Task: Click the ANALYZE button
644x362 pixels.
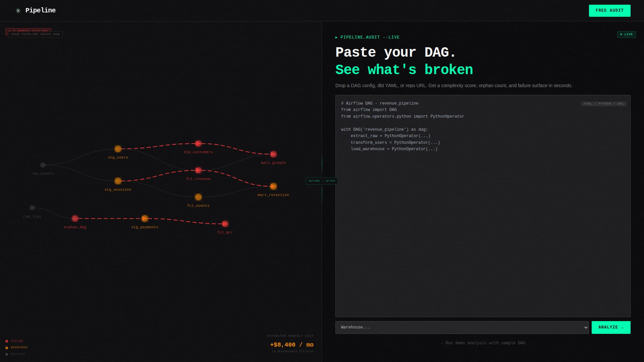Action: point(611,327)
